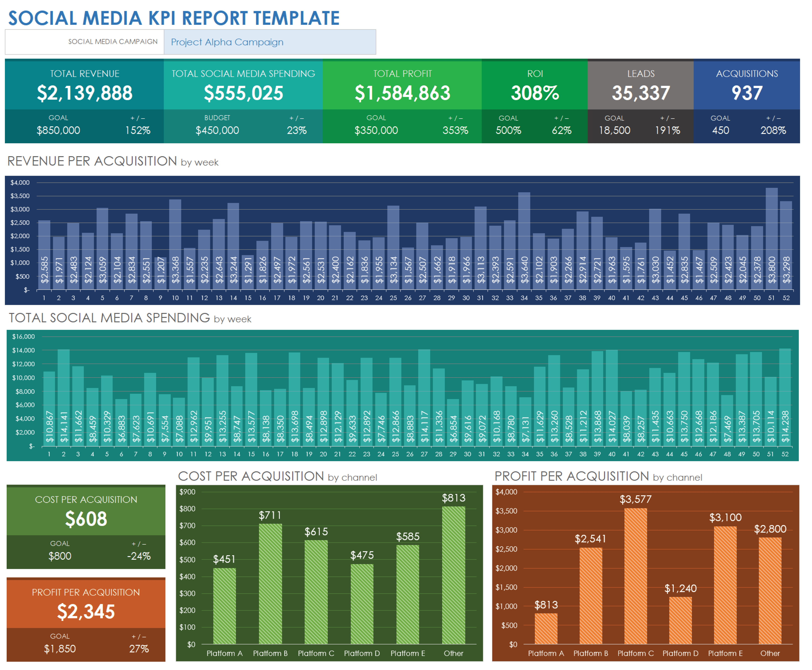Click the spending budget $450,000
812x670 pixels.
pos(217,131)
